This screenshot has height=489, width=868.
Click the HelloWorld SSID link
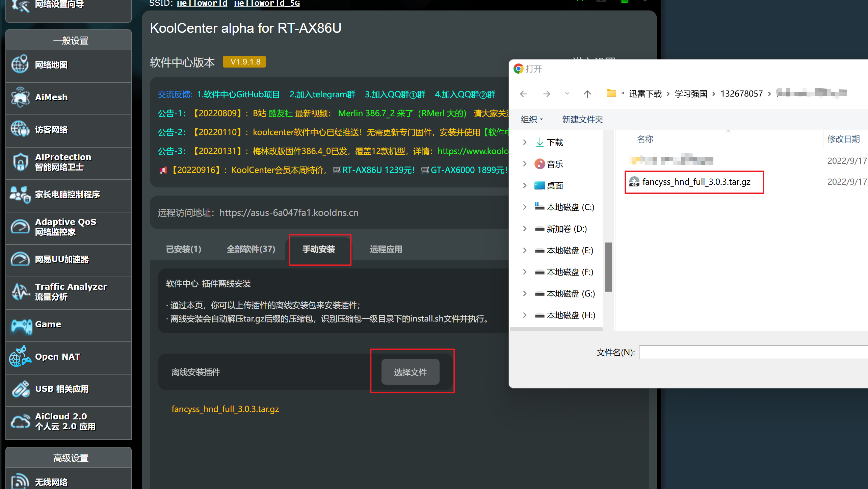[202, 3]
